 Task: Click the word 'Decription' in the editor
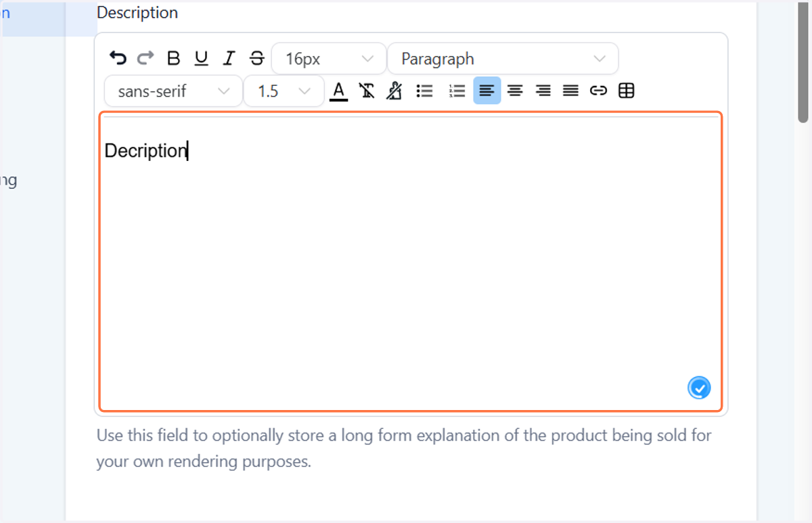tap(145, 150)
